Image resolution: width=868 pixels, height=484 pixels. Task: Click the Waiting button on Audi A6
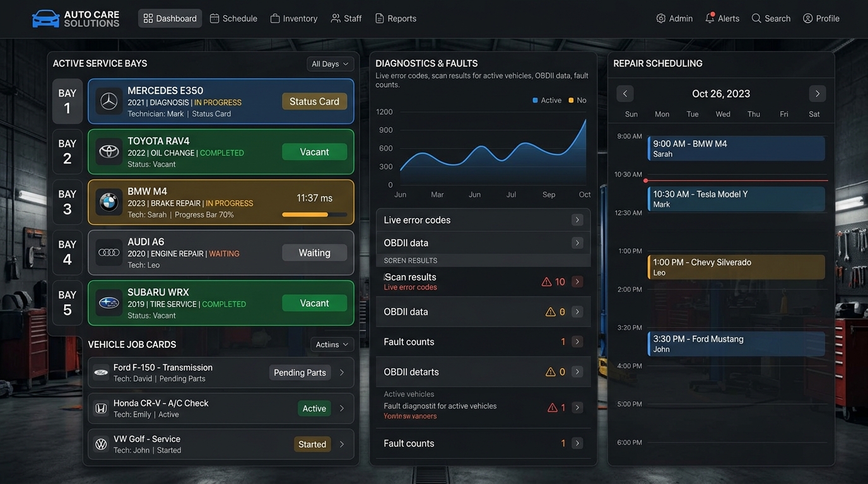[x=314, y=253]
